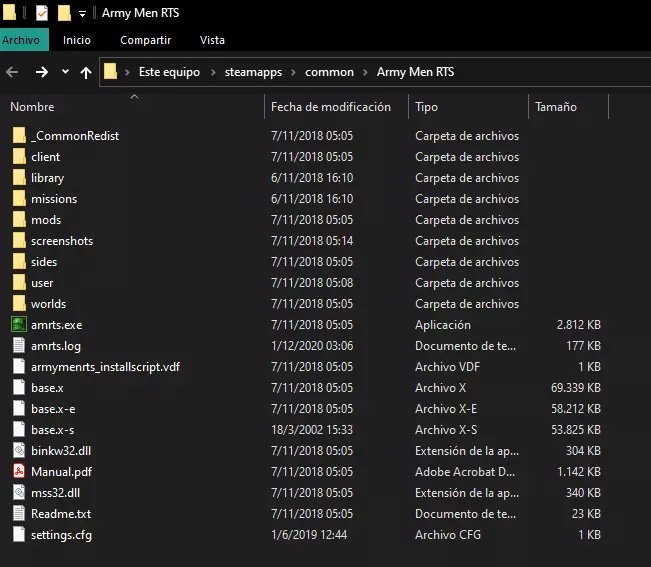Screen dimensions: 651x567
Task: Open the recent locations dropdown arrow
Action: click(x=65, y=72)
